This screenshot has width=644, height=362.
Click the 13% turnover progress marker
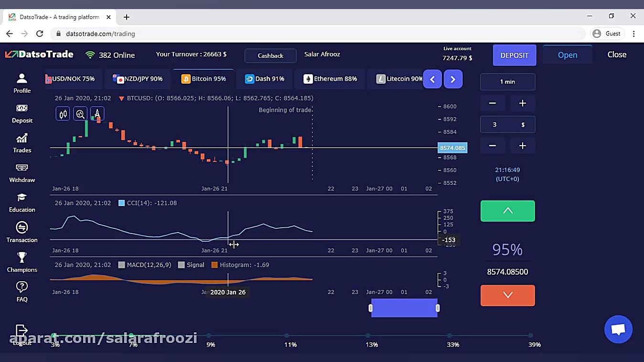(367, 336)
